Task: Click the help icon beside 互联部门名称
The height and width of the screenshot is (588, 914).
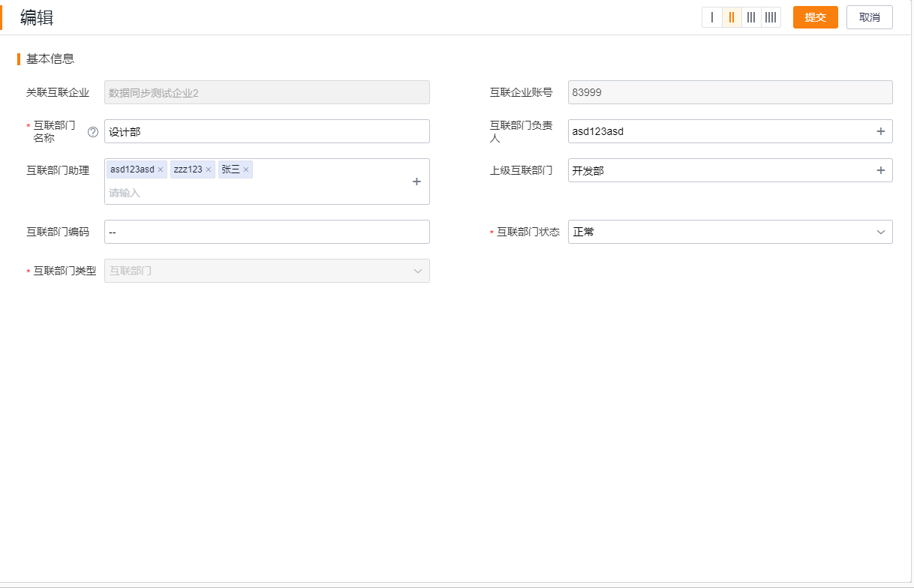Action: pos(93,132)
